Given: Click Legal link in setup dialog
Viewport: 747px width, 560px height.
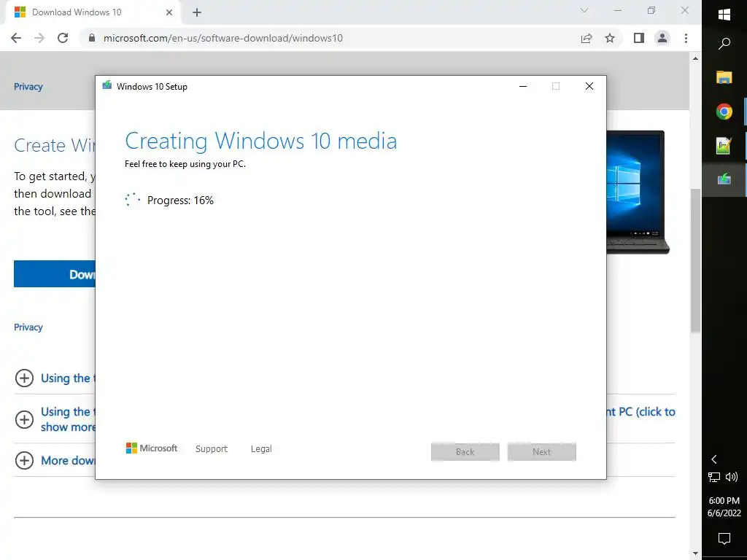Looking at the screenshot, I should pos(261,448).
